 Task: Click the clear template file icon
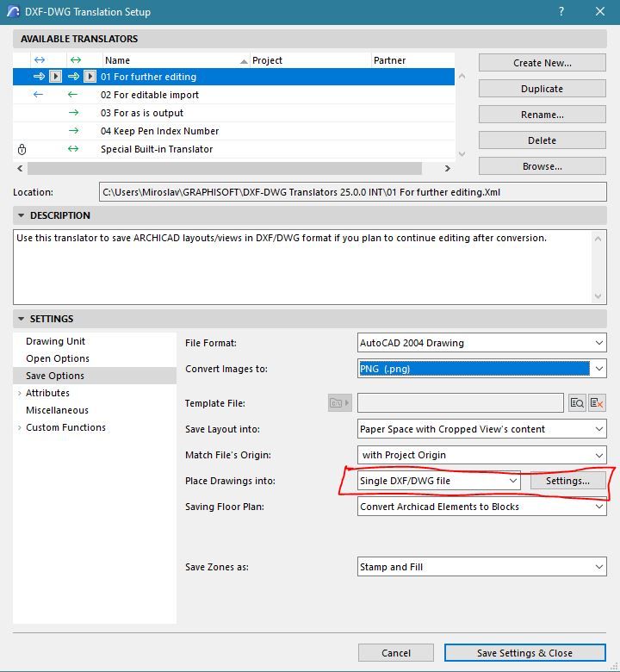pos(597,403)
